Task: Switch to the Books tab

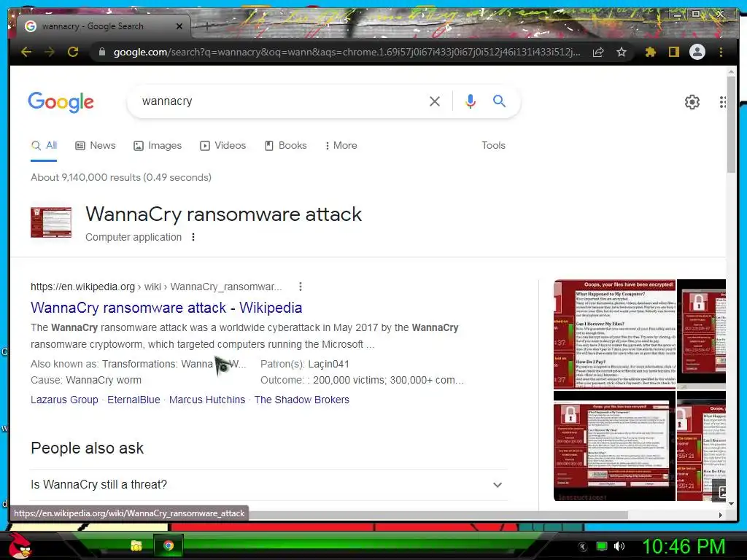Action: click(286, 146)
